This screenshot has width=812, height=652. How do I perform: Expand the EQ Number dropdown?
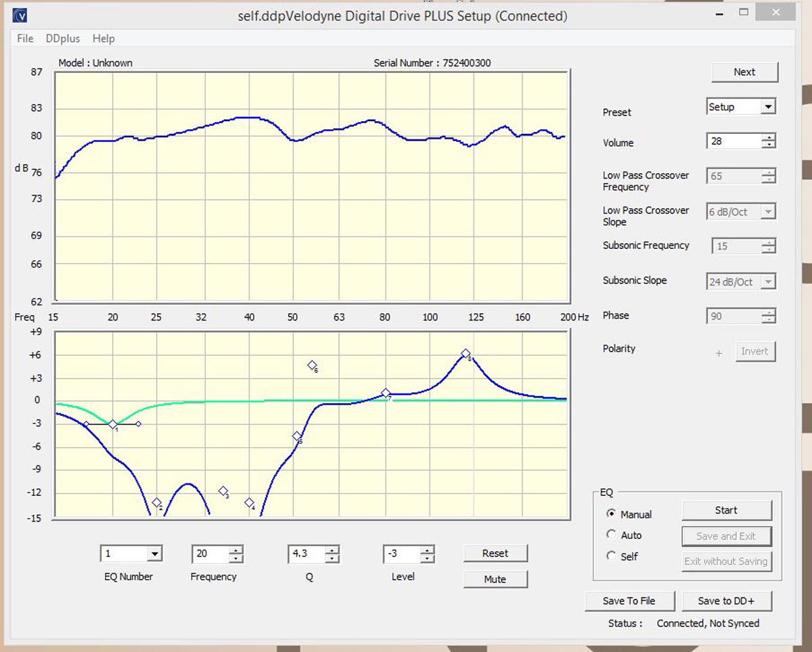click(x=154, y=554)
